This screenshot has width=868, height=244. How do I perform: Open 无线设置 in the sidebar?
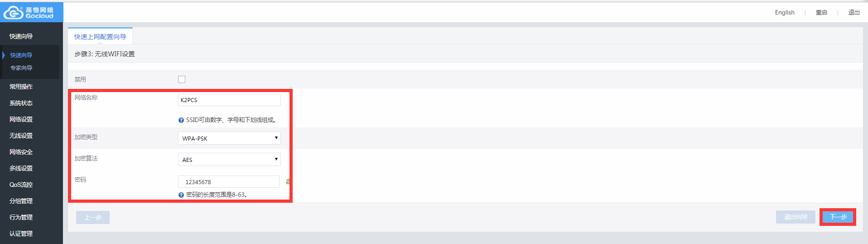tap(21, 136)
